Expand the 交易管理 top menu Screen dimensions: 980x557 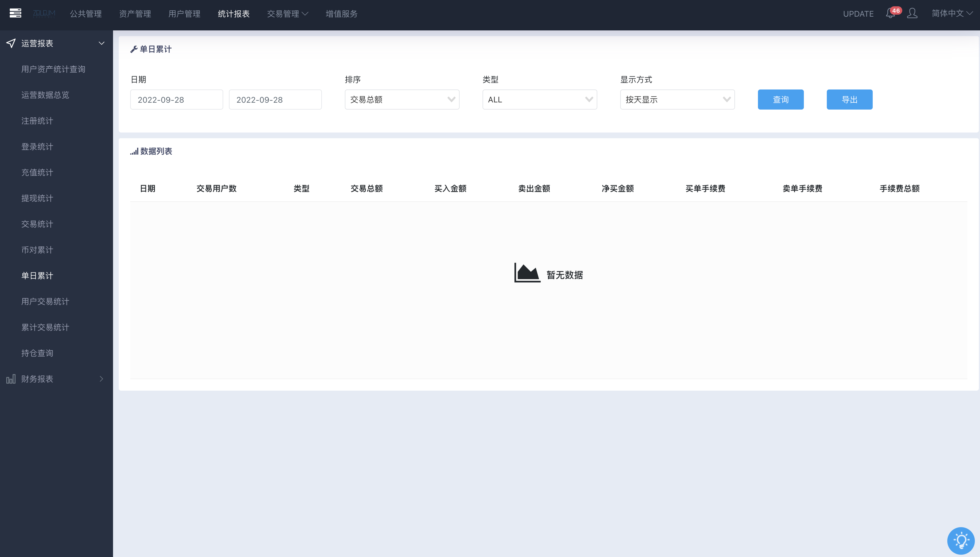tap(287, 14)
